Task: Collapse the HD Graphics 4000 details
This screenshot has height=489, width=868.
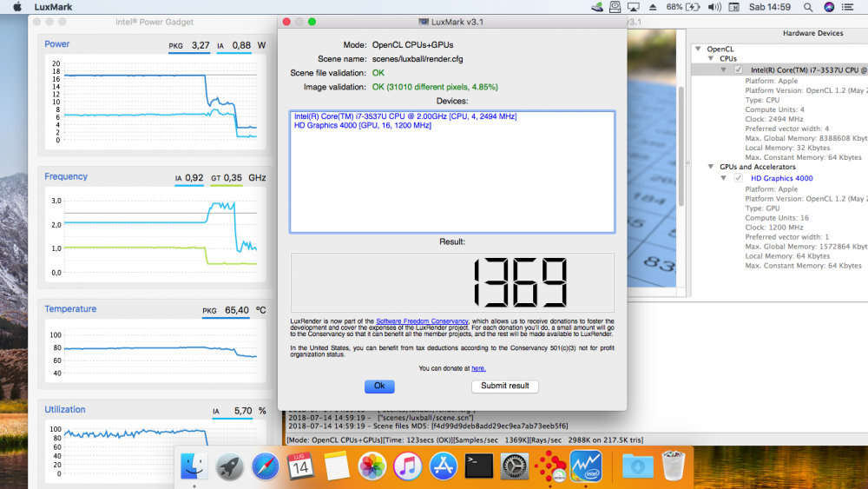Action: coord(724,178)
